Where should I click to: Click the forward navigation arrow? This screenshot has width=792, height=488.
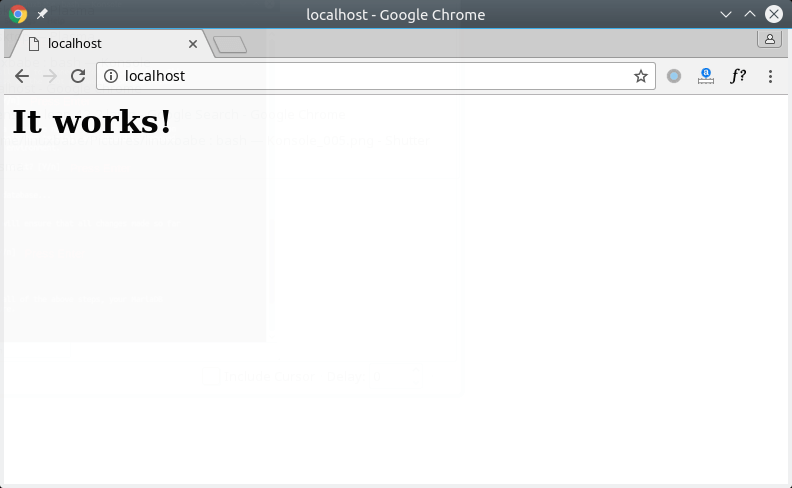pyautogui.click(x=49, y=76)
